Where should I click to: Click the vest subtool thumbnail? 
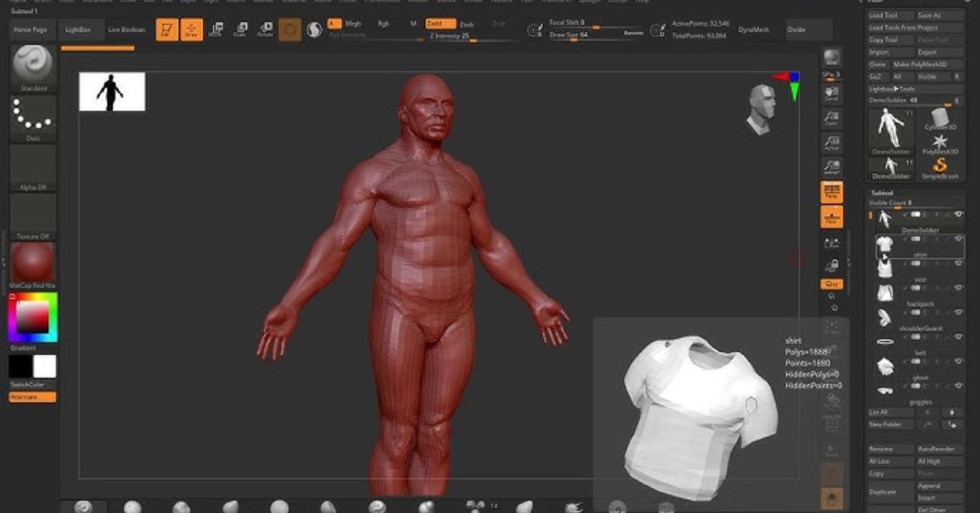pos(885,267)
